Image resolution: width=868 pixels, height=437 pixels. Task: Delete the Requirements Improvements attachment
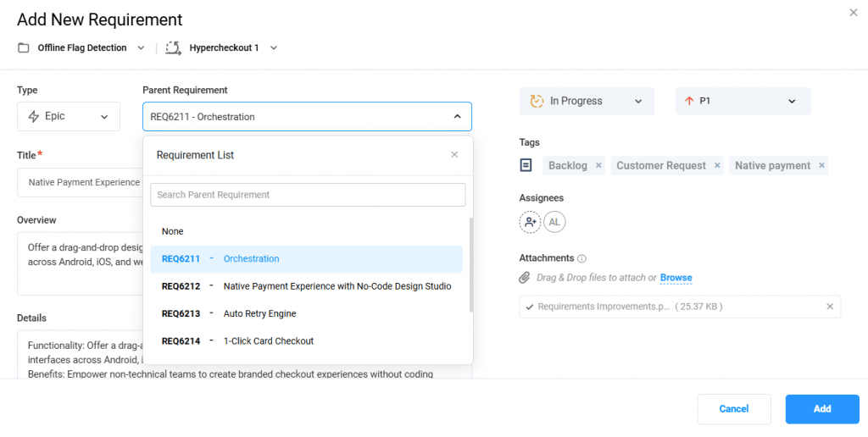tap(830, 307)
